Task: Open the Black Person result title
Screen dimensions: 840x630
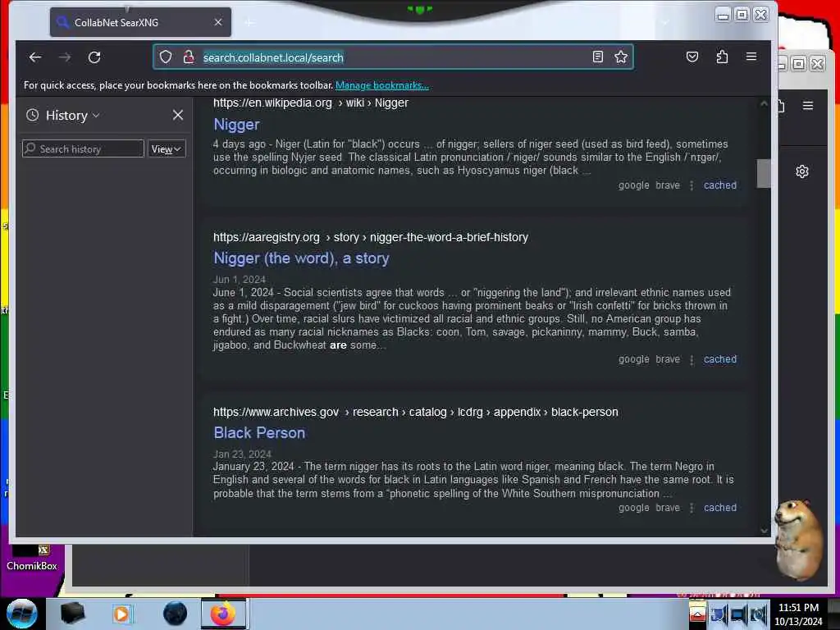Action: 259,433
